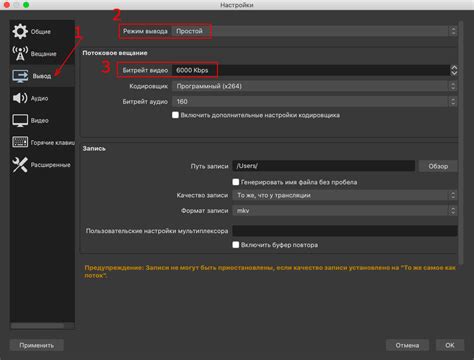Click the Битрейт видео 6000 Kbps field

coord(311,70)
